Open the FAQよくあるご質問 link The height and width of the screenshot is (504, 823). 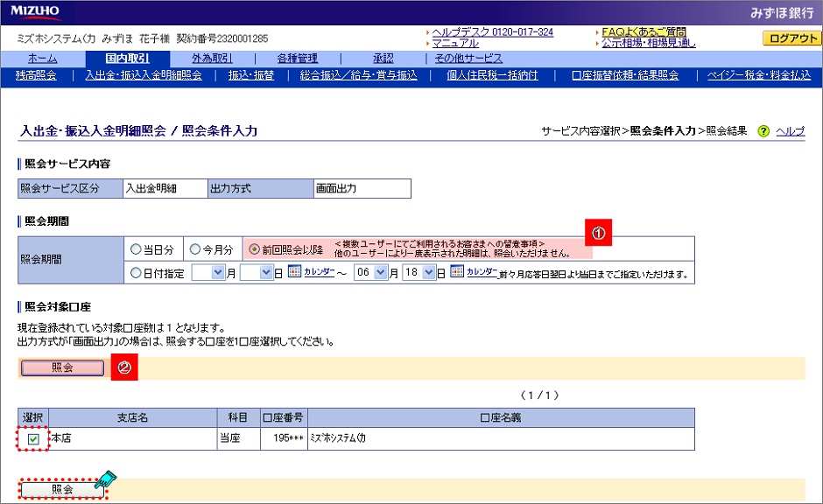click(644, 32)
